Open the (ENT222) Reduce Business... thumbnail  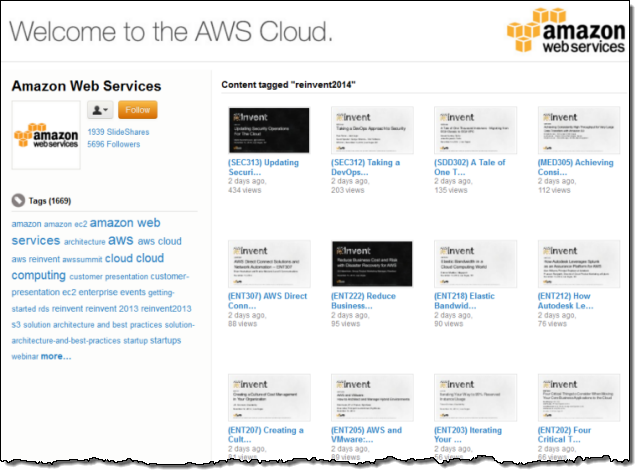pyautogui.click(x=372, y=264)
